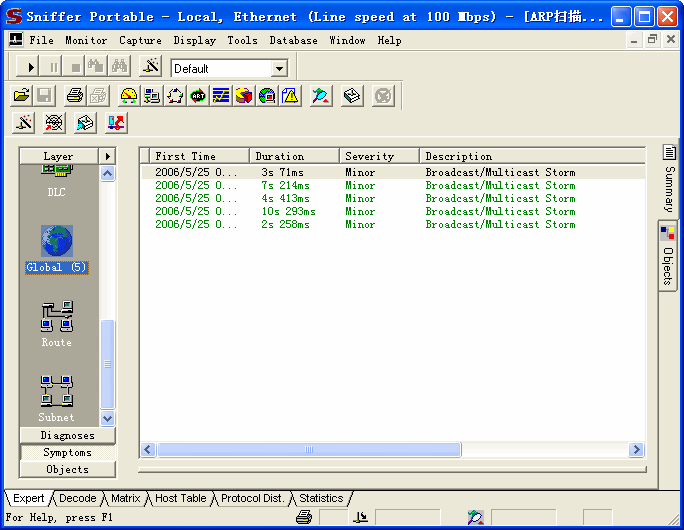
Task: Switch to the Decode tab
Action: pyautogui.click(x=77, y=498)
